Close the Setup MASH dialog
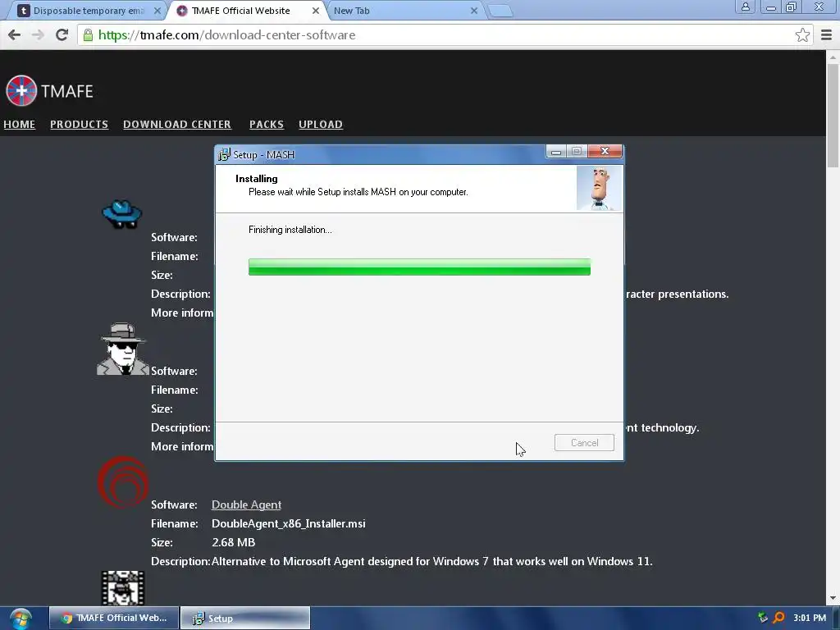The width and height of the screenshot is (840, 630). [605, 151]
